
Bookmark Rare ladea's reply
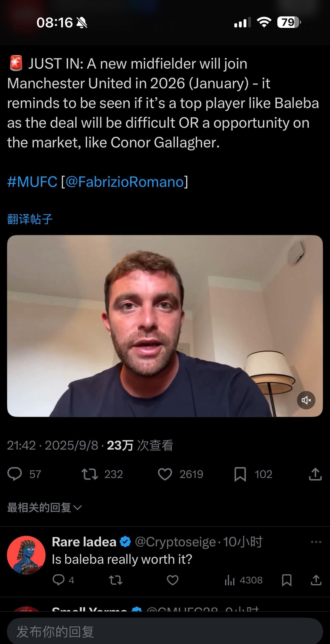(287, 580)
